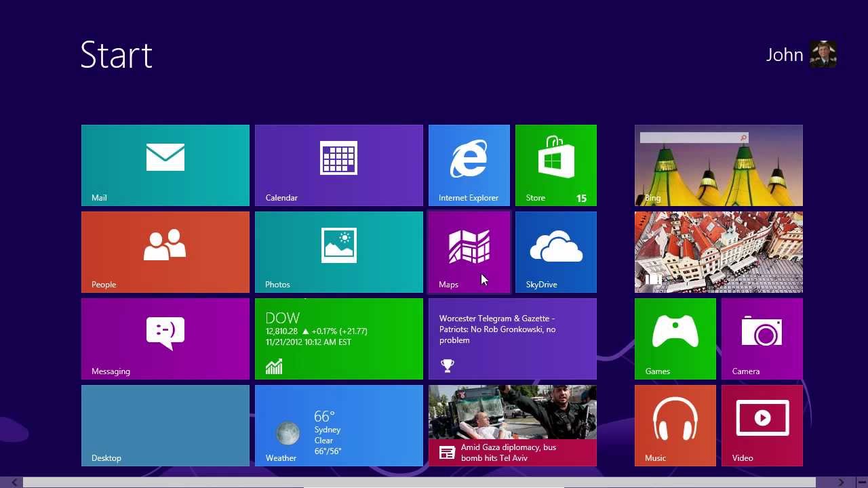Click the Bing tile search box
Image resolution: width=868 pixels, height=488 pixels.
pos(694,138)
